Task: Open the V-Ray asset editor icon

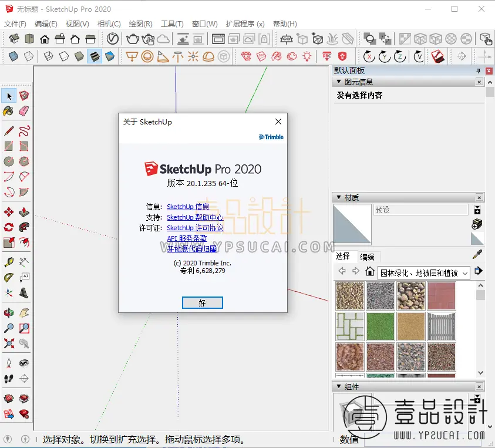Action: pyautogui.click(x=112, y=39)
